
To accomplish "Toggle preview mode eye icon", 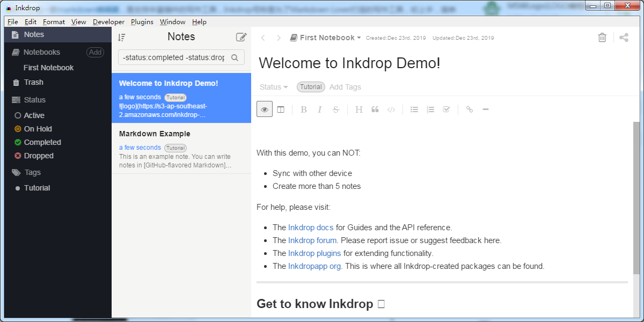I will pos(265,109).
